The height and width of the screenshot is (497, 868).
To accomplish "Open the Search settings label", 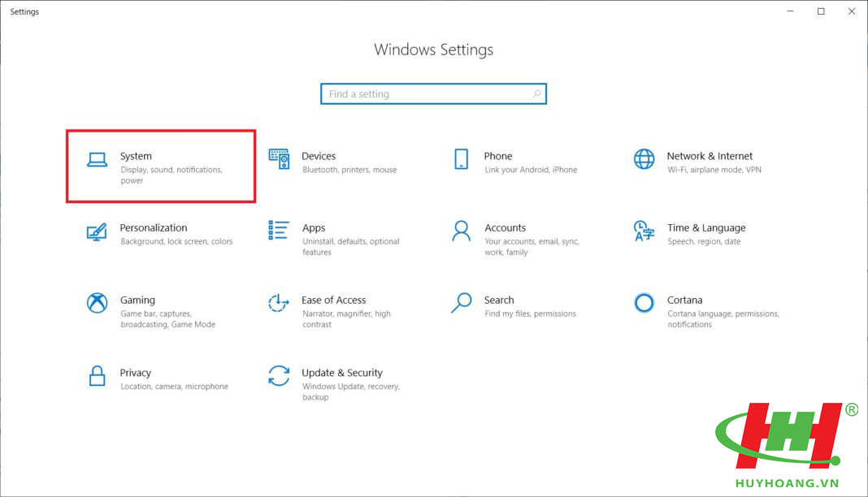I will coord(499,300).
